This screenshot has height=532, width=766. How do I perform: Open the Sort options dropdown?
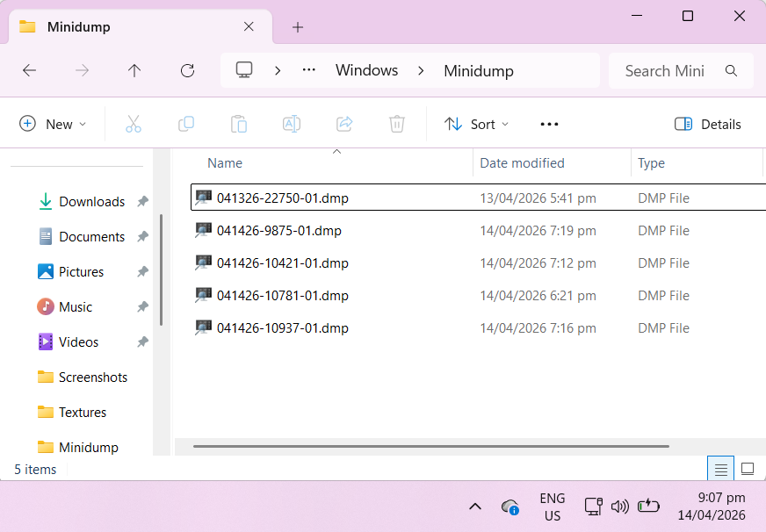[477, 125]
